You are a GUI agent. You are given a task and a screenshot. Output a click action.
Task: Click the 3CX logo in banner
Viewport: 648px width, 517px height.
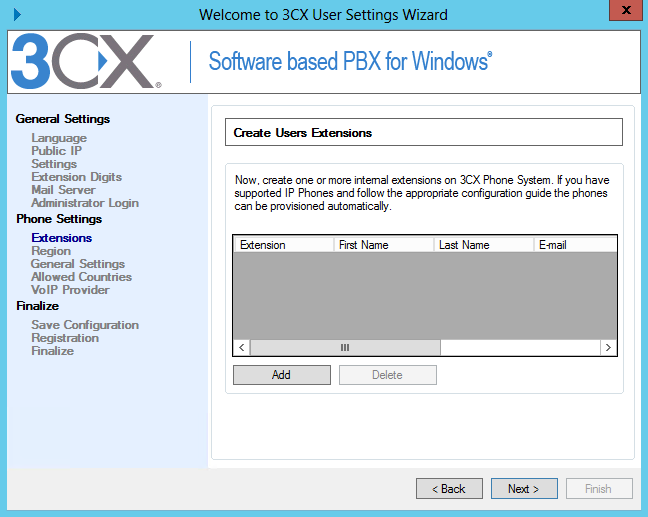click(x=86, y=61)
